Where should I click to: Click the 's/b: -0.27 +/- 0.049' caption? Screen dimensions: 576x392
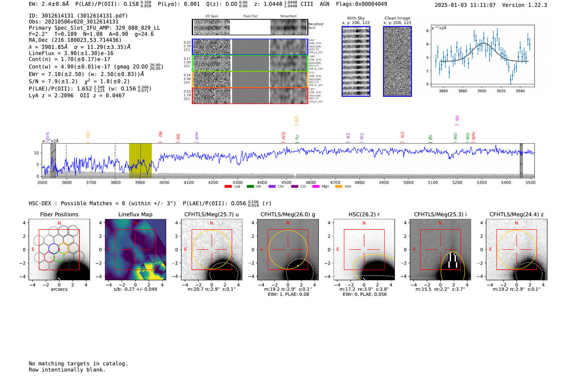(135, 289)
